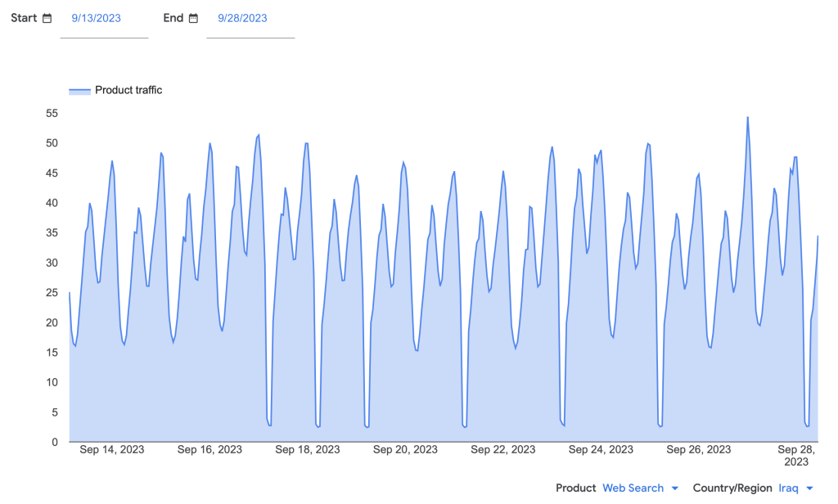
Task: Select the Start date field showing 9/13/2023
Action: (x=97, y=18)
